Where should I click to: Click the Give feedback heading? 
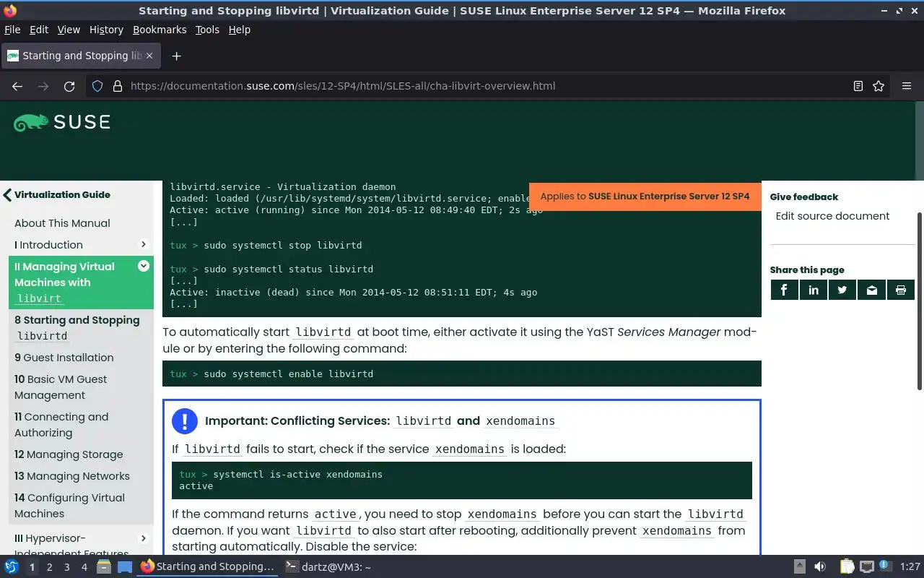click(804, 197)
